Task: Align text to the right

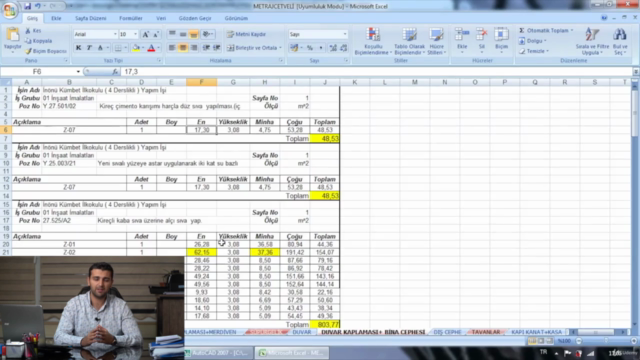Action: 193,48
